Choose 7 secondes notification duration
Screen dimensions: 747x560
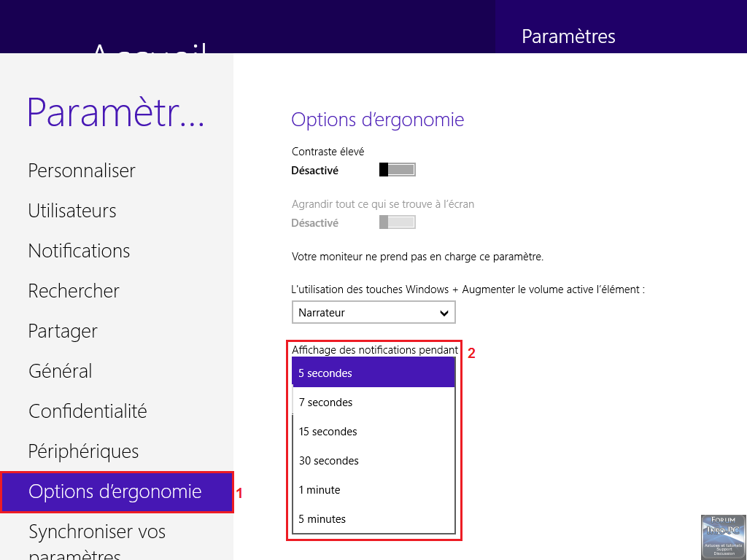373,402
